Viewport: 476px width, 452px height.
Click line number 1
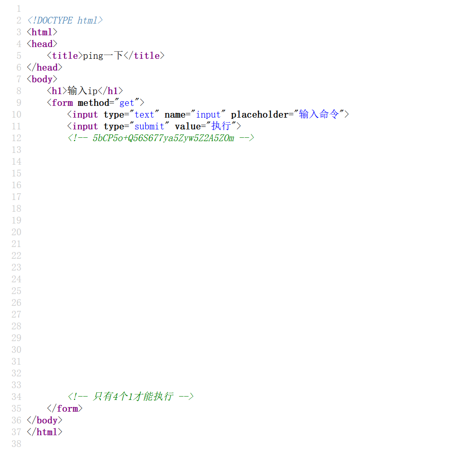pos(19,9)
